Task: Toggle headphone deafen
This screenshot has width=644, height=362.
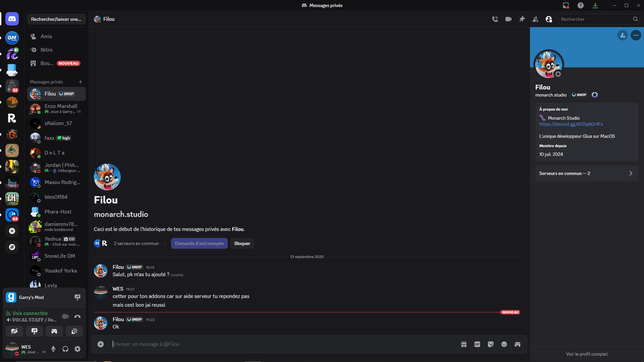Action: 65,349
